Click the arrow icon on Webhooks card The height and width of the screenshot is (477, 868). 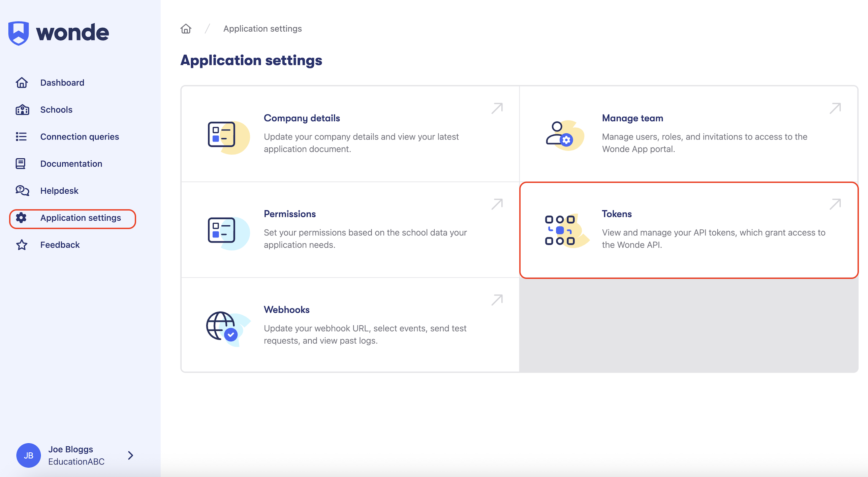coord(497,300)
